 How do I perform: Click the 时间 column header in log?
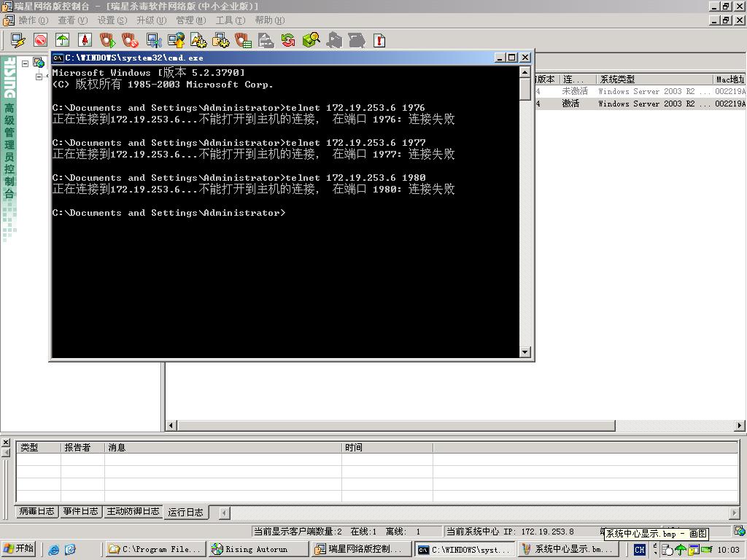(387, 448)
